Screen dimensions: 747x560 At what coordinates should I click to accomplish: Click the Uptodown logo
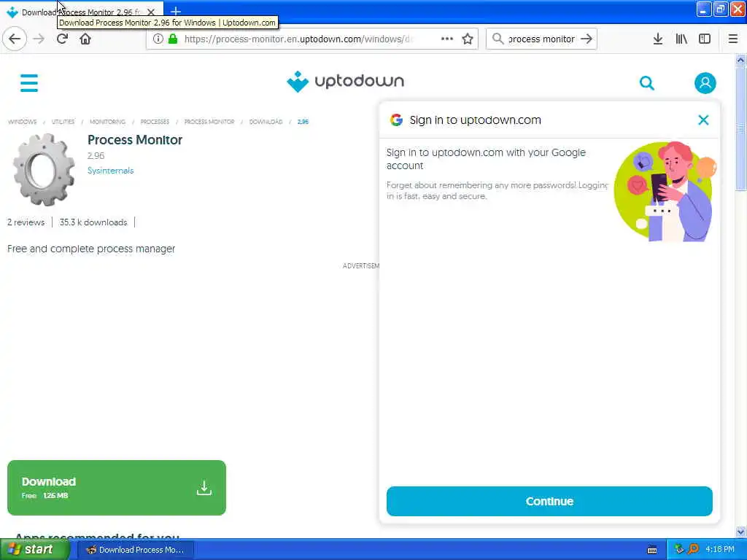[x=346, y=82]
